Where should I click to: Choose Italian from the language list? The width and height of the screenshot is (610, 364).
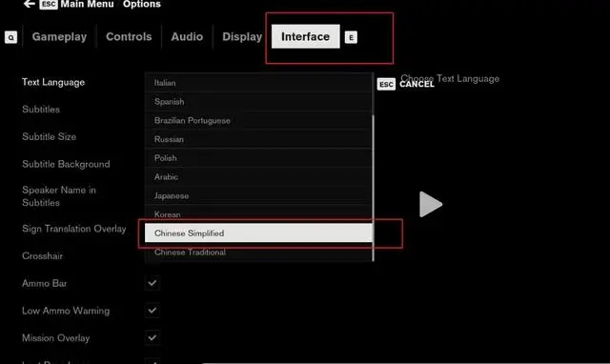click(x=258, y=83)
